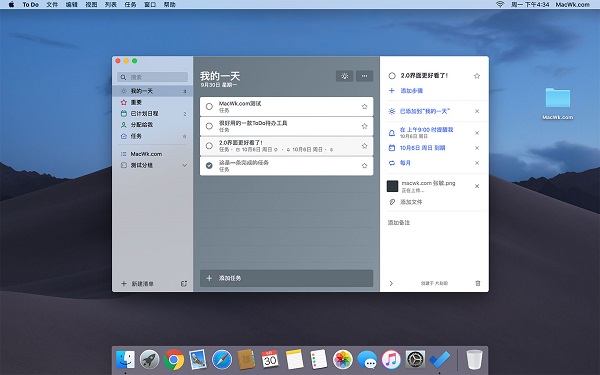Collapse the detail pane with the chevron

pyautogui.click(x=391, y=284)
